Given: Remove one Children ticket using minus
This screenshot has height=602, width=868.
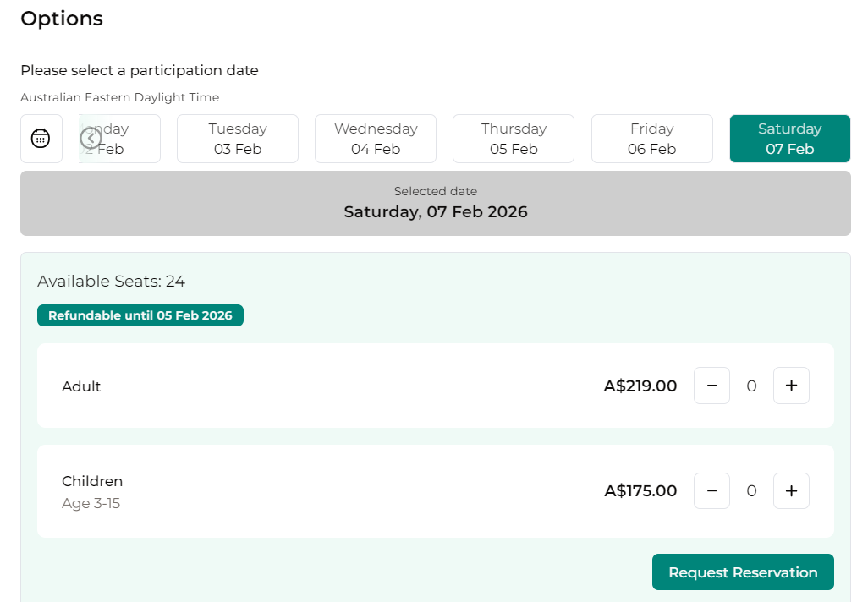Looking at the screenshot, I should [x=711, y=490].
